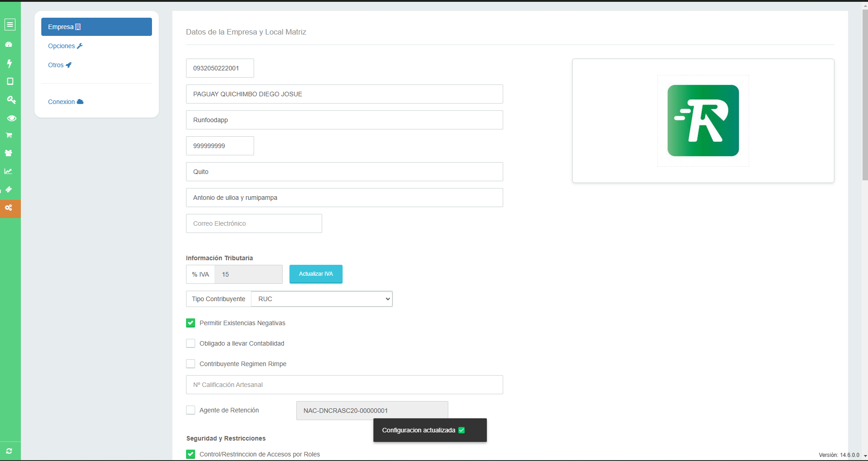
Task: Click the phone field 999999999
Action: click(220, 146)
